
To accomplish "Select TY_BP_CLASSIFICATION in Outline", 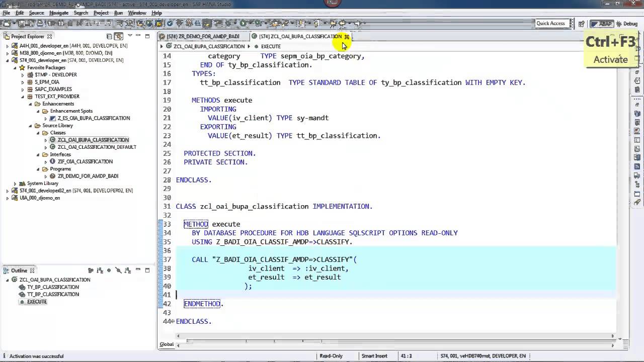I will [53, 287].
